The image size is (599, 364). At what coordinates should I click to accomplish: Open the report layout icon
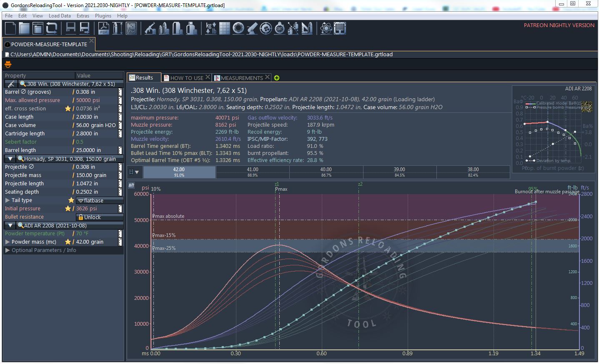[131, 28]
